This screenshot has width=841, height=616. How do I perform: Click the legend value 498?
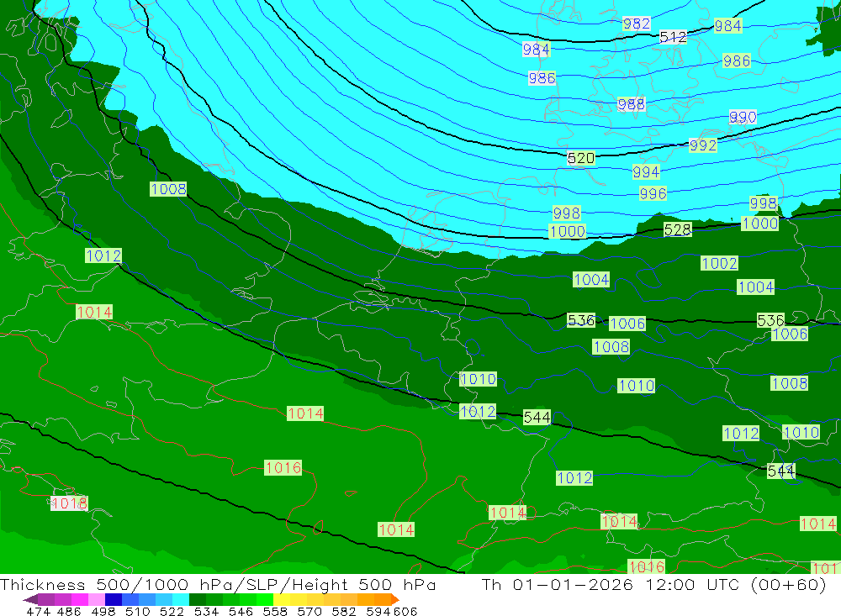(103, 612)
